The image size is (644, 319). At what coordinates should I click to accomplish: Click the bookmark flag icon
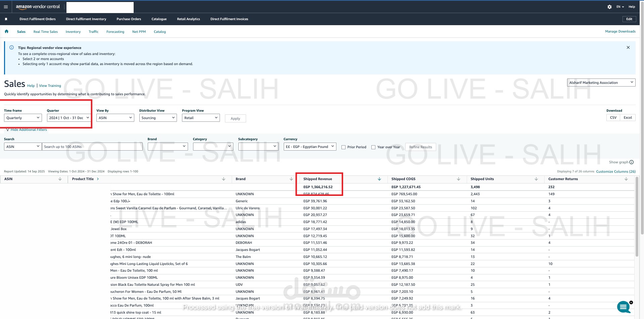click(x=6, y=19)
